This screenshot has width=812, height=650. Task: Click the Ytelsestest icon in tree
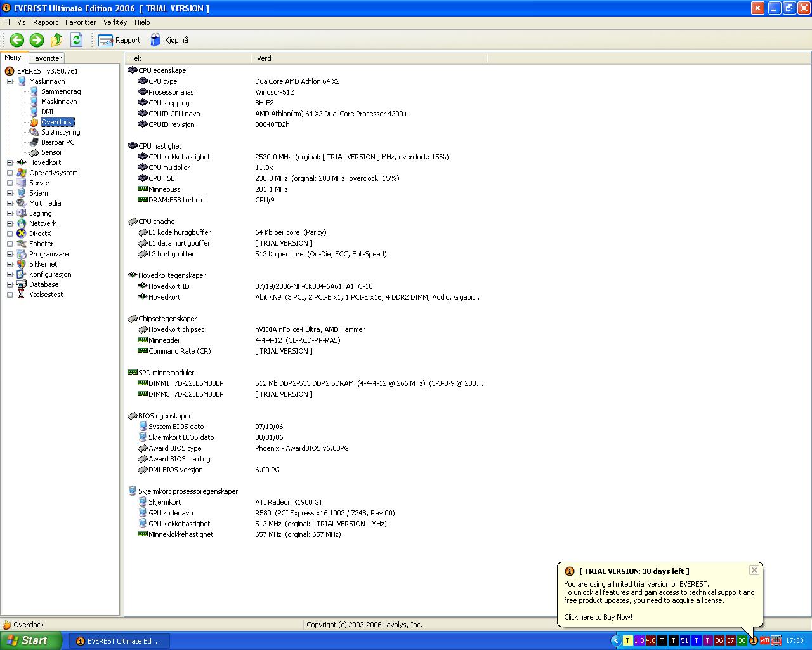pos(22,295)
